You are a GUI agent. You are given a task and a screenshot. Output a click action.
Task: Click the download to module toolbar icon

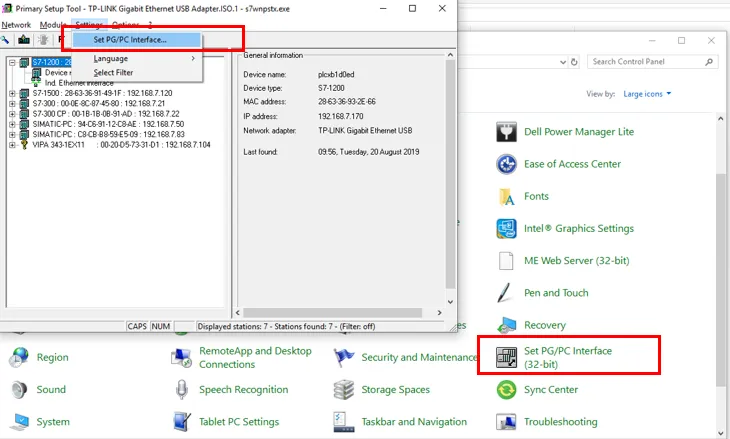click(24, 40)
